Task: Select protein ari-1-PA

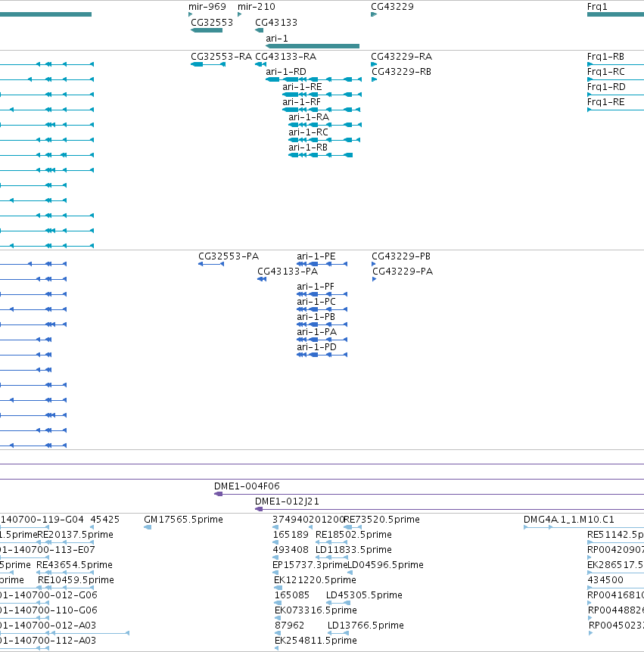Action: (x=322, y=340)
